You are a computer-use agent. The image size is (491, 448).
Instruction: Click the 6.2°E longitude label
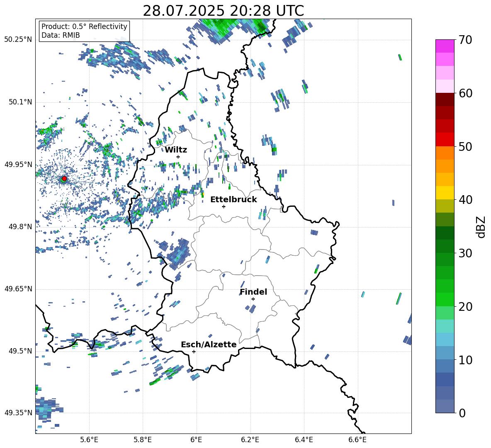(250, 440)
